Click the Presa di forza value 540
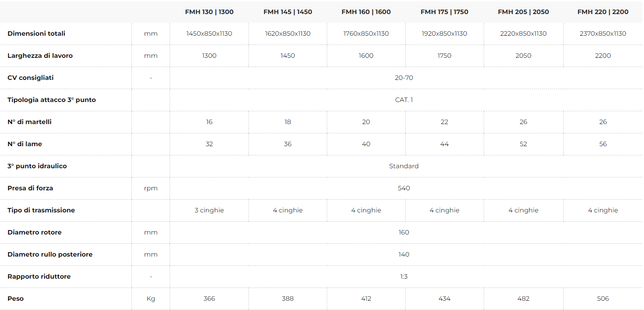Viewport: 644px width, 310px height. [x=404, y=188]
